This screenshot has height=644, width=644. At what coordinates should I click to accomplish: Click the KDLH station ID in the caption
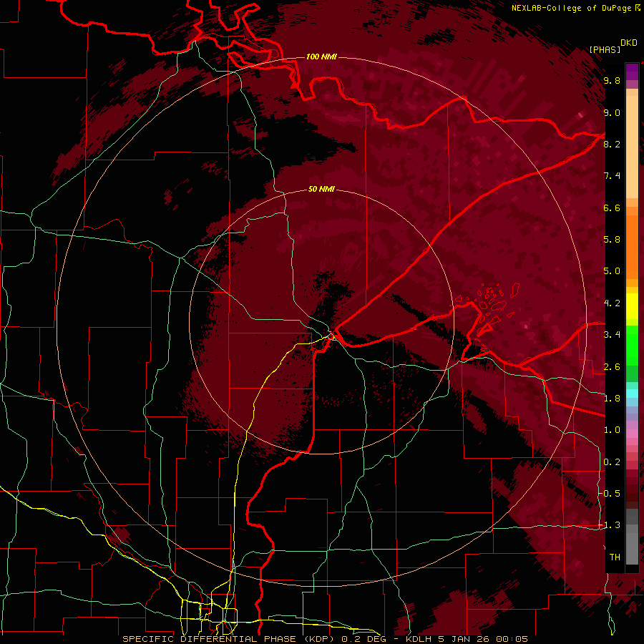419,639
